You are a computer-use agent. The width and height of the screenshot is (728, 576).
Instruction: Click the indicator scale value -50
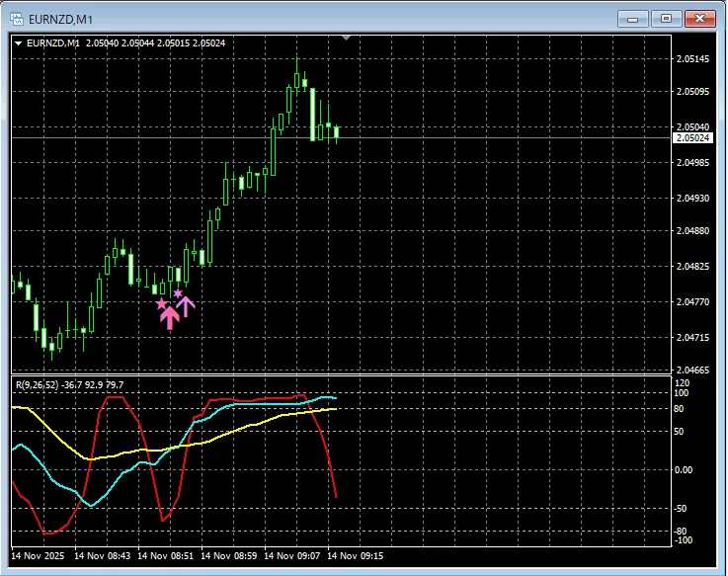[x=681, y=509]
